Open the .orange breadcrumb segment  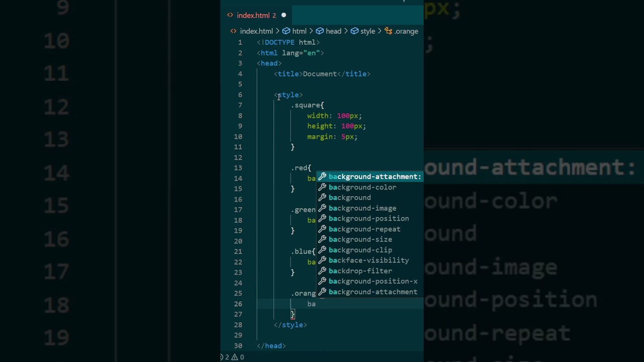(407, 31)
